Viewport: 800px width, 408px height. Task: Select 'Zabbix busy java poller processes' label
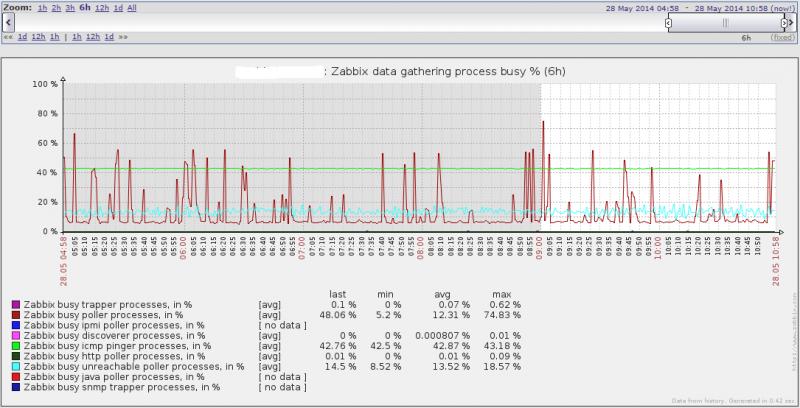(x=114, y=377)
